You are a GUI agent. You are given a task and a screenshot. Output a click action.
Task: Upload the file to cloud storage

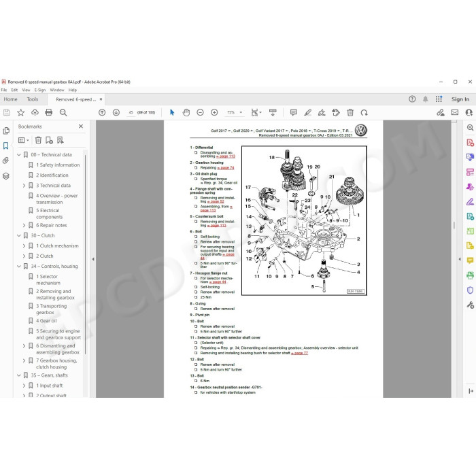tap(35, 113)
